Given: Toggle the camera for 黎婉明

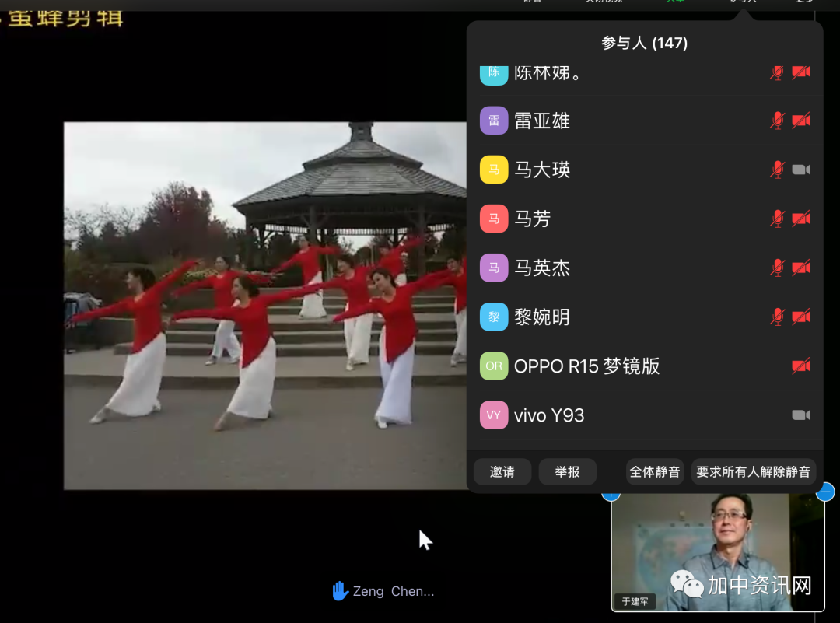Looking at the screenshot, I should pos(801,317).
